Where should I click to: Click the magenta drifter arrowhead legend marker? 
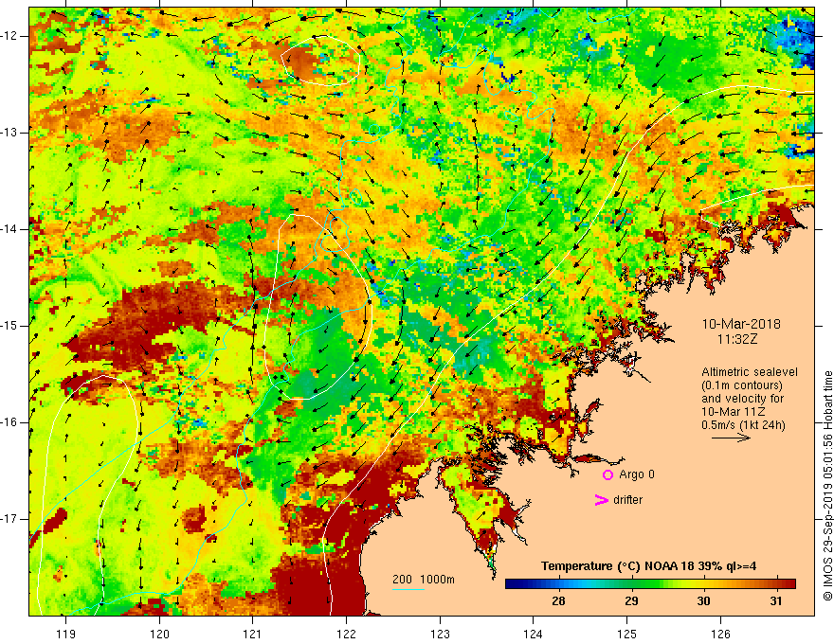(x=601, y=500)
